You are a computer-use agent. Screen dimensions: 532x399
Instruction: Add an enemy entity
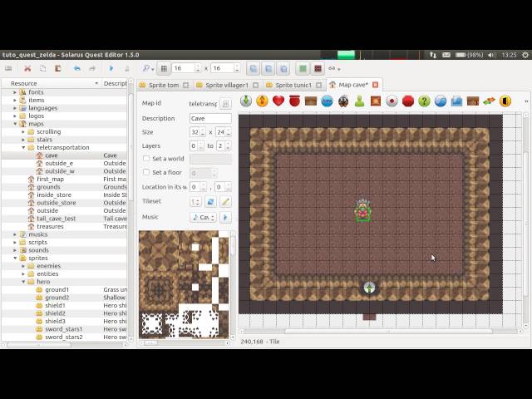pos(343,101)
